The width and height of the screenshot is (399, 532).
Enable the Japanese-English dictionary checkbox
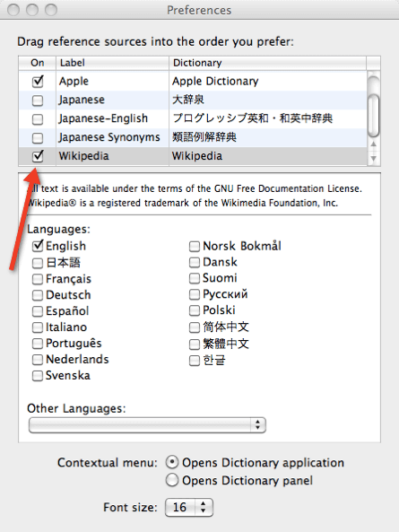pos(38,119)
